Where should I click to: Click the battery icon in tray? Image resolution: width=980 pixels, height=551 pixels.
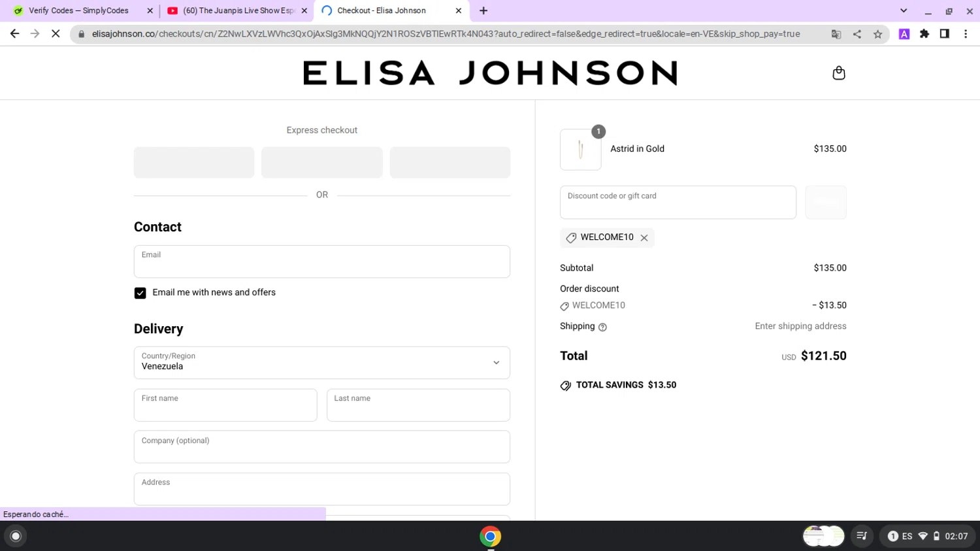click(936, 537)
